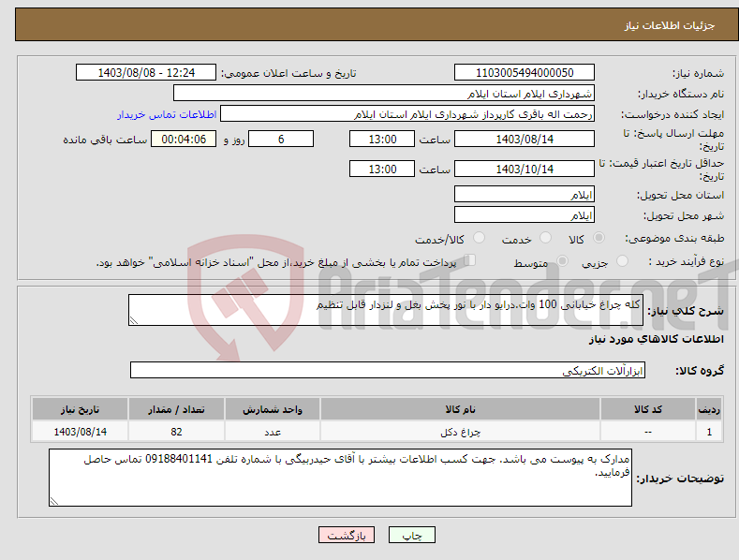This screenshot has height=560, width=739.
Task: Click the تاریخ نیاز column header
Action: click(x=80, y=409)
